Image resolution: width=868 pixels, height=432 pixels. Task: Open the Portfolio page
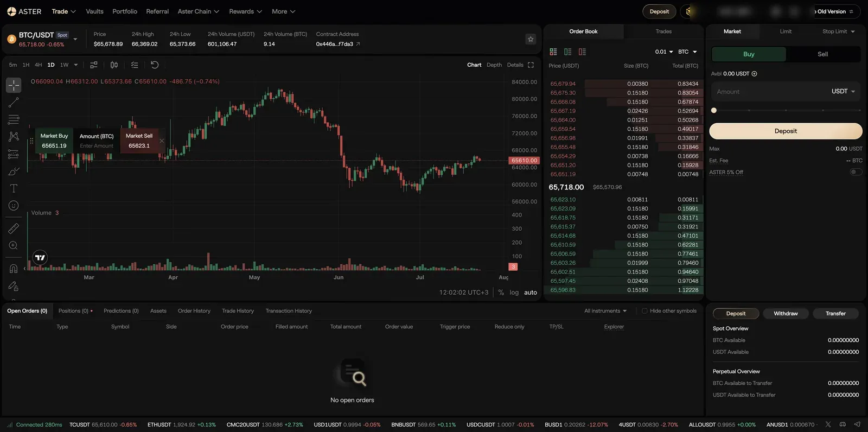(x=125, y=11)
